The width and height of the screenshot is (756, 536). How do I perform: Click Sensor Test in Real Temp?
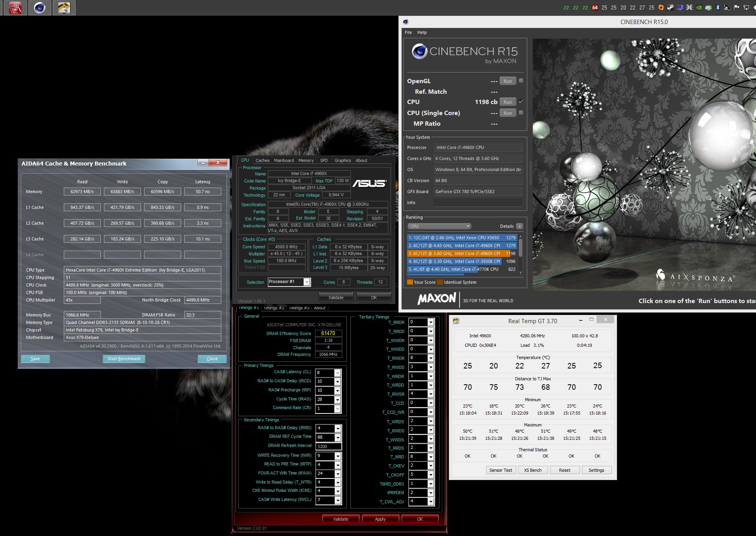[500, 470]
